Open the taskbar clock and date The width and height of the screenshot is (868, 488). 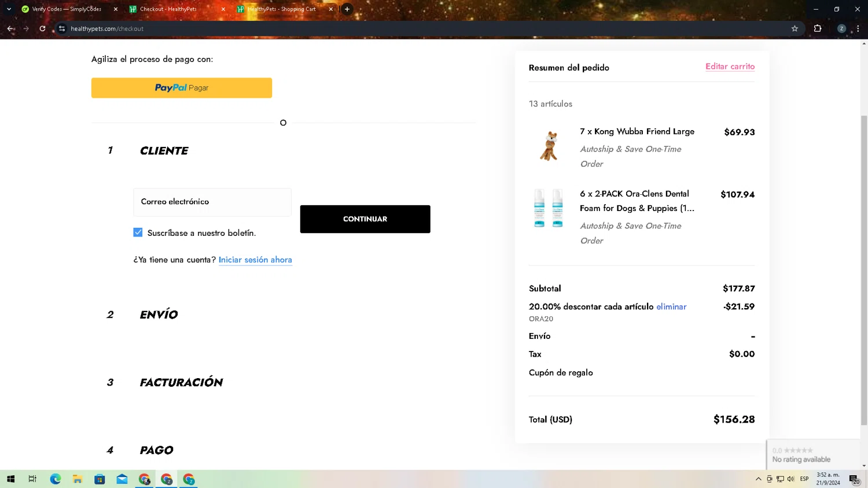click(x=828, y=479)
